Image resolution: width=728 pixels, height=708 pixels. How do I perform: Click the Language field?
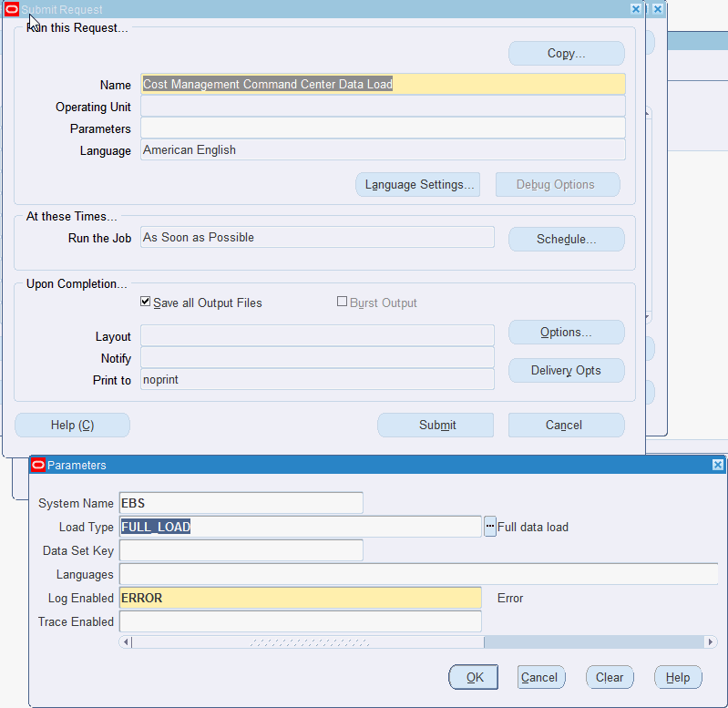[x=383, y=150]
